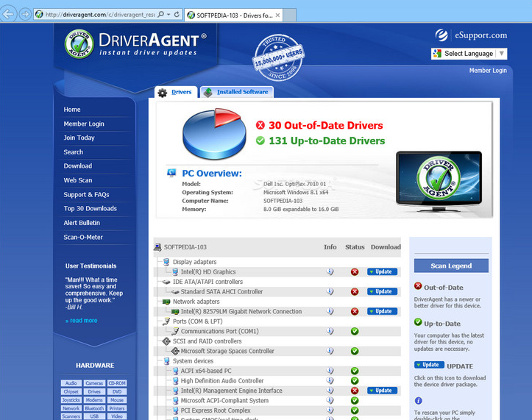
Task: Update the Intel(R) HD Graphics driver
Action: tap(382, 271)
